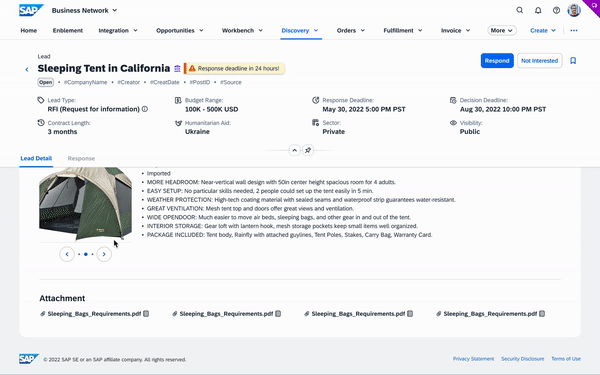Click the tent product image
The width and height of the screenshot is (600, 375).
(85, 204)
